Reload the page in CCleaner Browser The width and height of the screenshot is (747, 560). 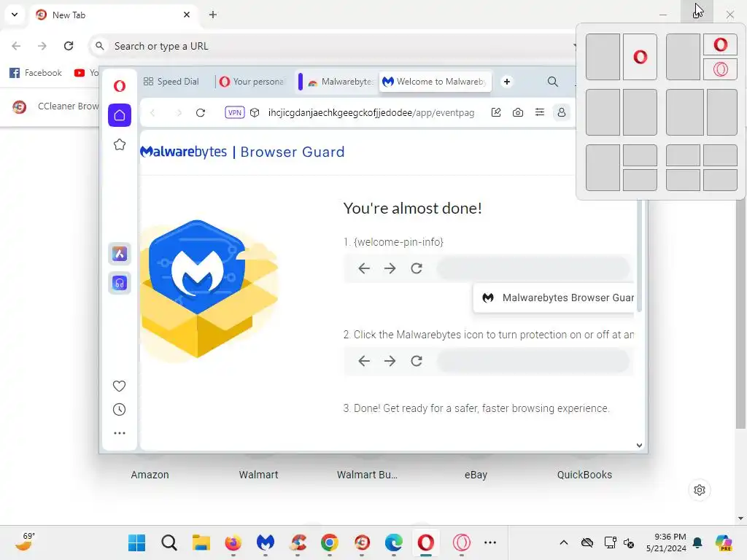pyautogui.click(x=69, y=46)
